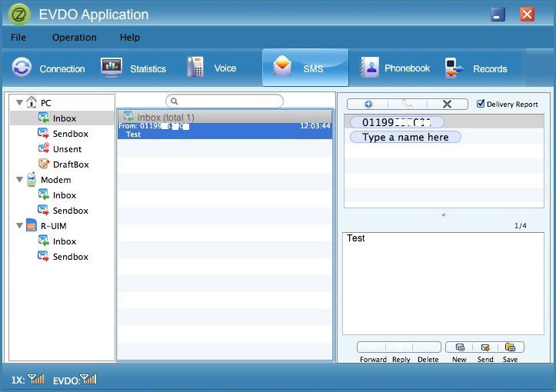Switch to the Statistics tab
The image size is (556, 392).
pos(134,68)
